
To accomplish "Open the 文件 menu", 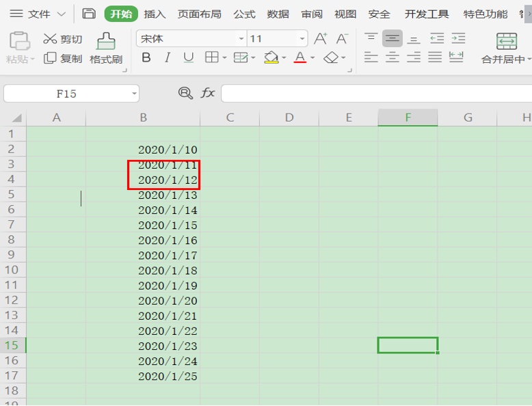I will pyautogui.click(x=39, y=14).
